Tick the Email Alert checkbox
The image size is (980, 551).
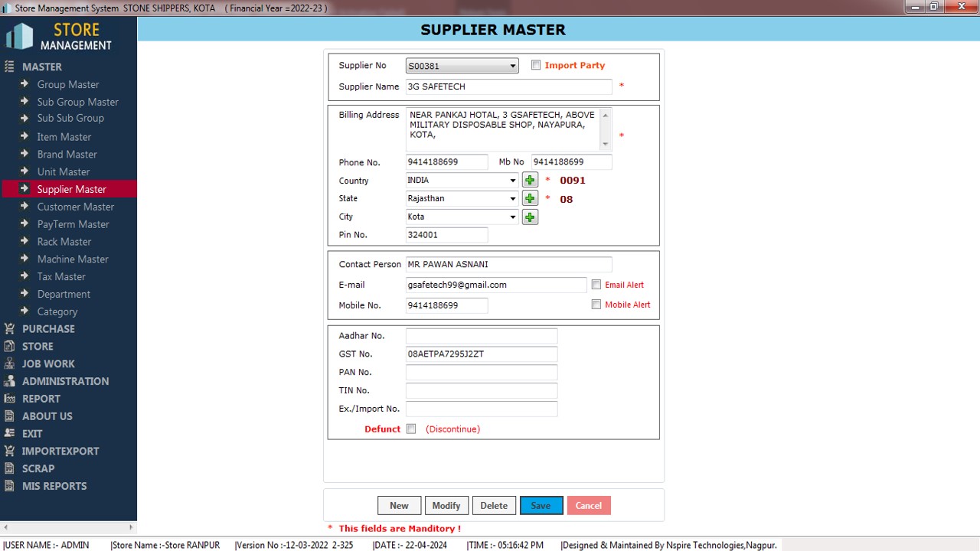596,285
